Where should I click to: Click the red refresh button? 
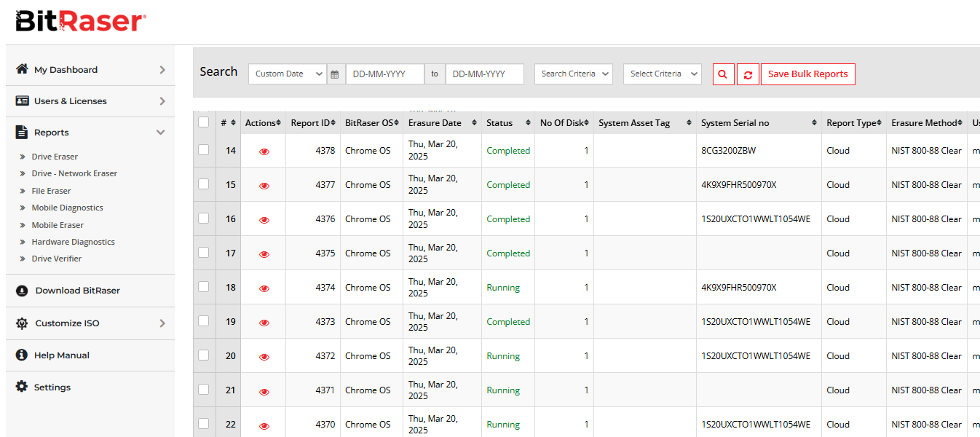pyautogui.click(x=748, y=74)
